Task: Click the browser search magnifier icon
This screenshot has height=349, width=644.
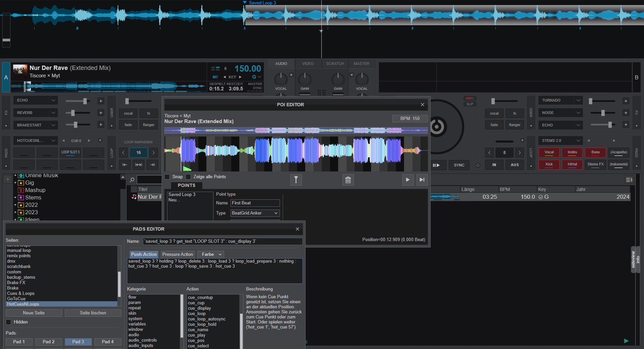Action: coord(132,180)
